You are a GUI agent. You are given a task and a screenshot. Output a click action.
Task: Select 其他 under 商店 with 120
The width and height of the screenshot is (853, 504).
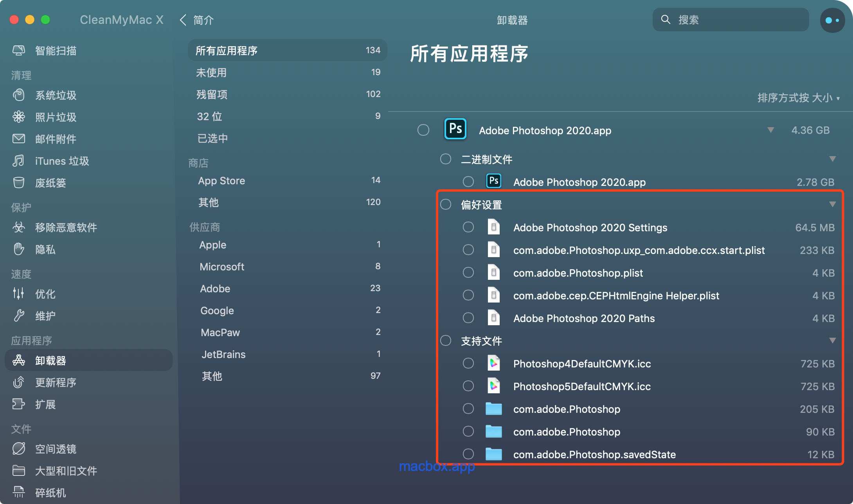287,202
